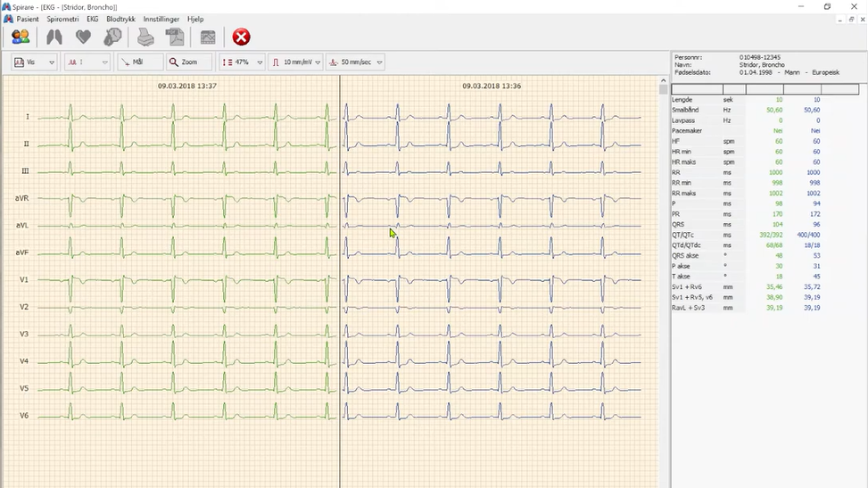Open the Blodtrykk menu

point(120,19)
